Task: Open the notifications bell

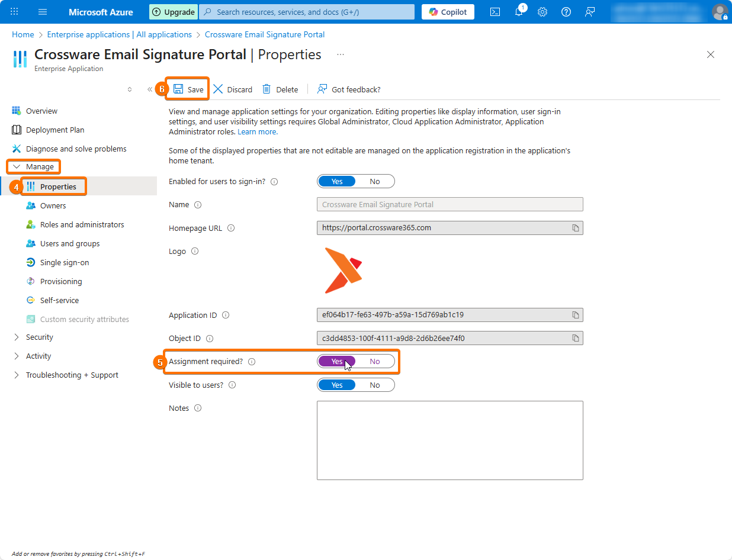Action: [x=519, y=12]
